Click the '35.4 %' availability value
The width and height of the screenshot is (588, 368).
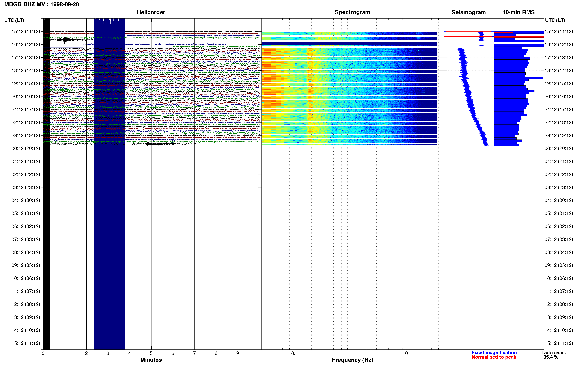551,357
